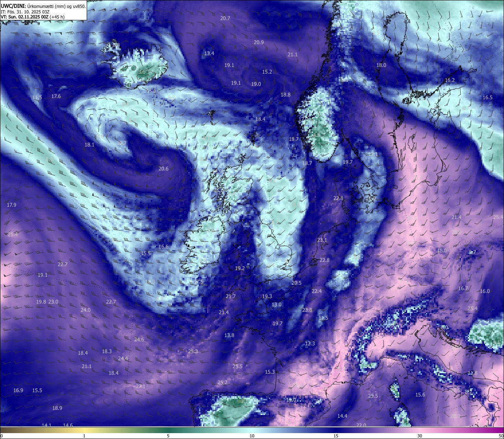The height and width of the screenshot is (439, 504).
Task: Select the 13.8 value label
Action: (x=229, y=335)
